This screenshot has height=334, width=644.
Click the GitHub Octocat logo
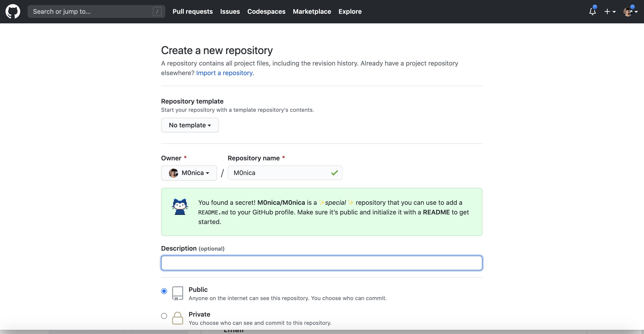[13, 11]
